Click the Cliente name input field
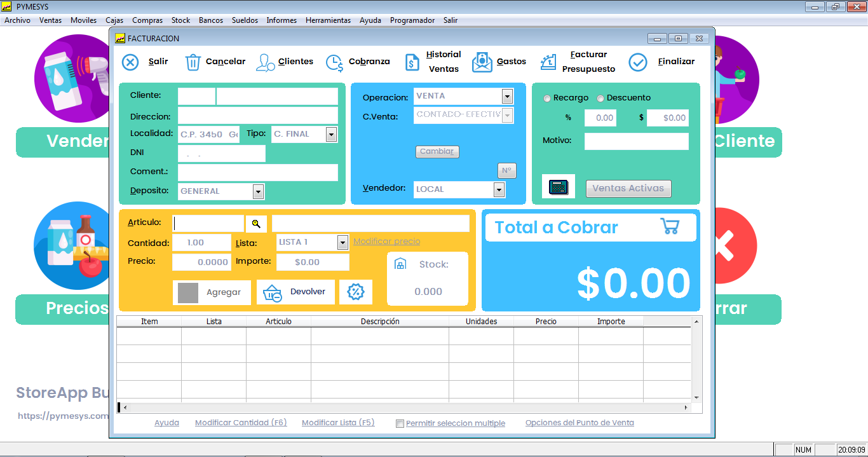Screen dimensions: 868x457 277,97
